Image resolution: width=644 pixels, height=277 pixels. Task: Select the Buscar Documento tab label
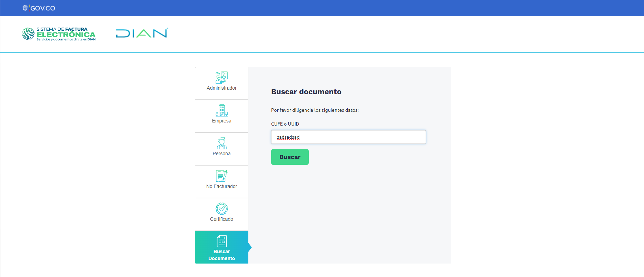221,255
